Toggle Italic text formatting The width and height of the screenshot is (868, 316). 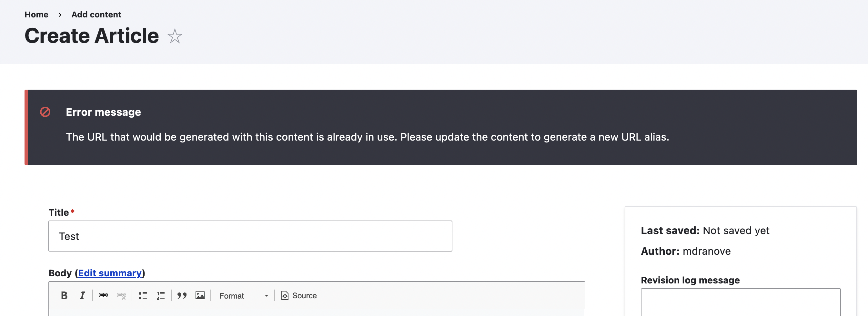82,295
